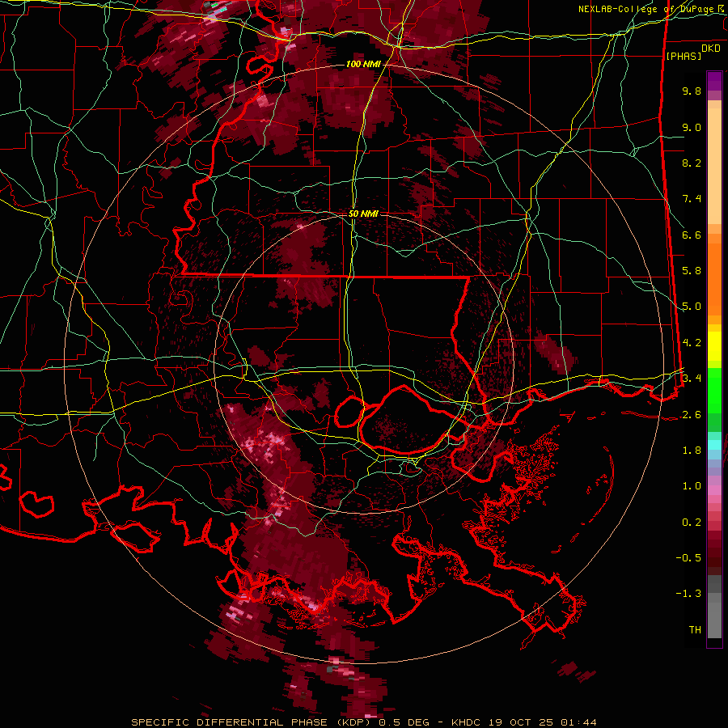
Task: Click the [PHAS] legend heading
Action: point(684,56)
